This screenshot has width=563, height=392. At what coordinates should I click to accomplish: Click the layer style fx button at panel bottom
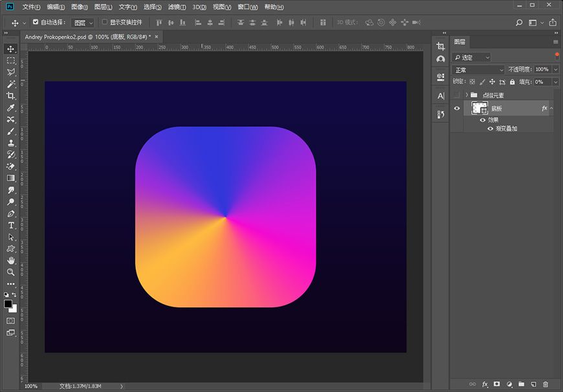tap(485, 384)
